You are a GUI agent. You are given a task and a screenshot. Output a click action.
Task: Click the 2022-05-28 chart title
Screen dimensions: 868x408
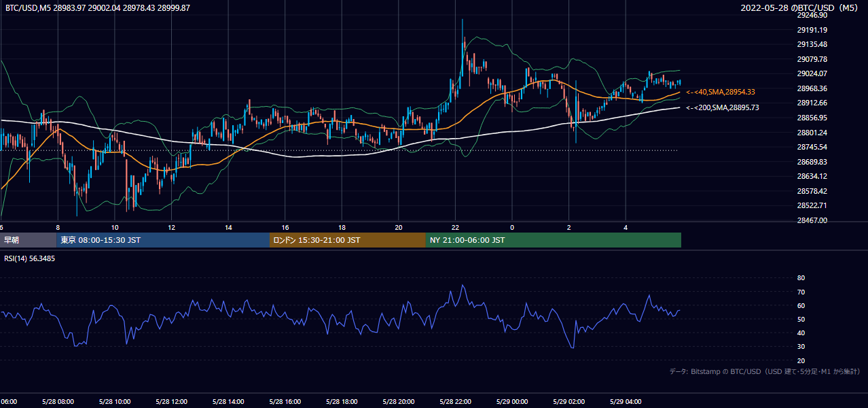[x=800, y=7]
